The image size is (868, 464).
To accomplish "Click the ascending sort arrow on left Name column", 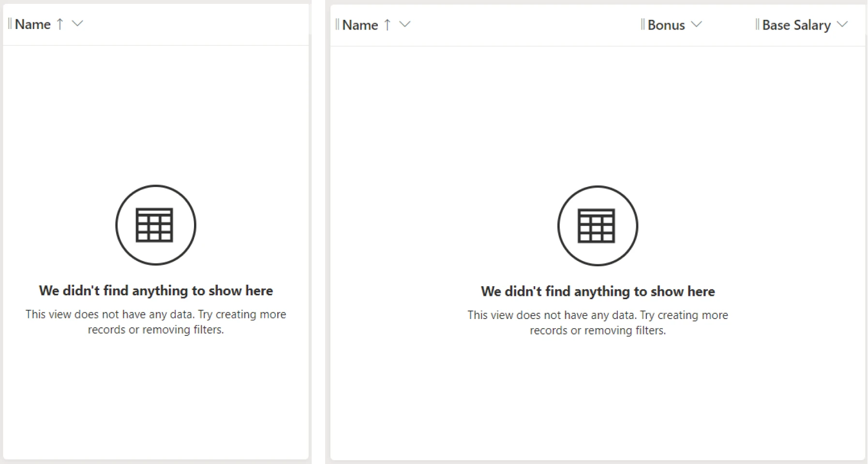I will (x=60, y=23).
